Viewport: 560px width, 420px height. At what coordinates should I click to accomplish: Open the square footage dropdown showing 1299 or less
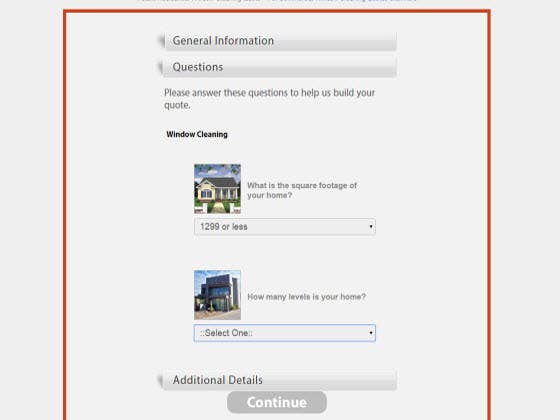285,227
